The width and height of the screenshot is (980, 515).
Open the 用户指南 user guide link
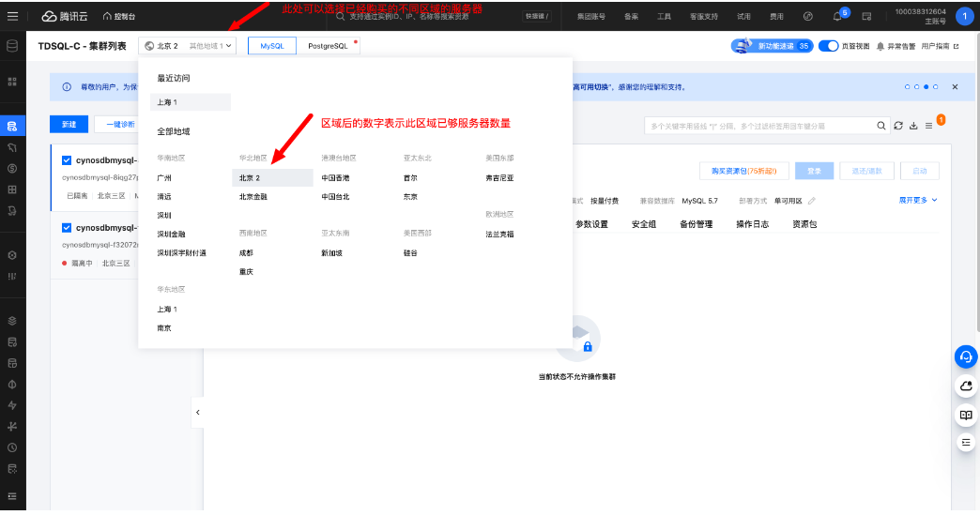(x=940, y=46)
